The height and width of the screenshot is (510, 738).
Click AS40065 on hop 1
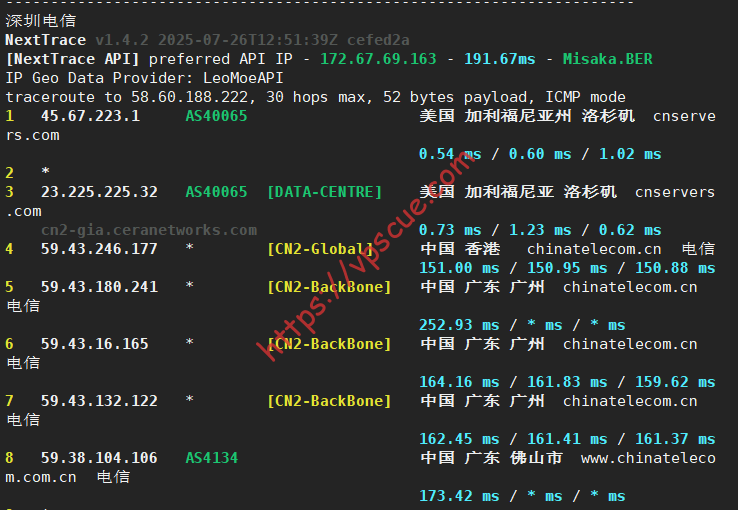[x=216, y=116]
